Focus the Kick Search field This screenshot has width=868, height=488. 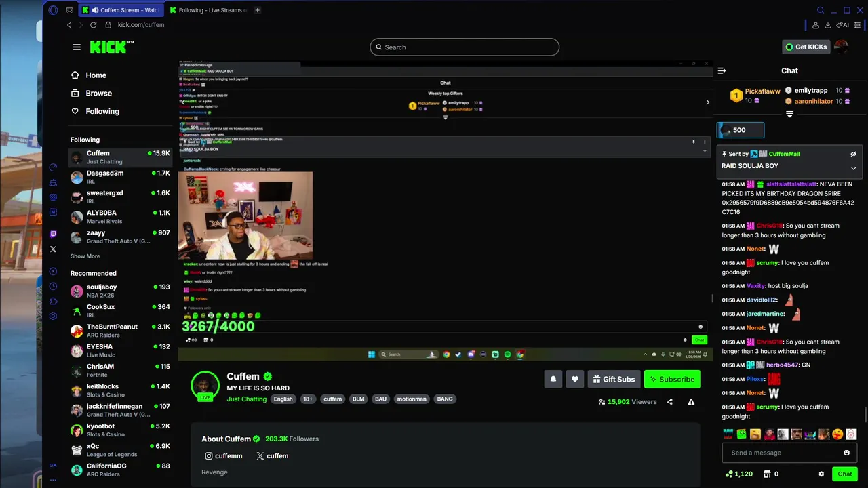465,47
